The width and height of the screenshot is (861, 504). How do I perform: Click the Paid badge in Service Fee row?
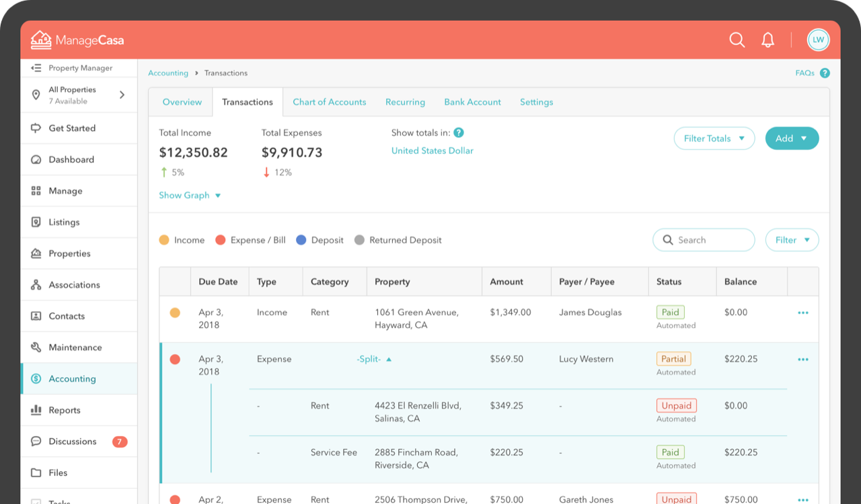coord(671,452)
